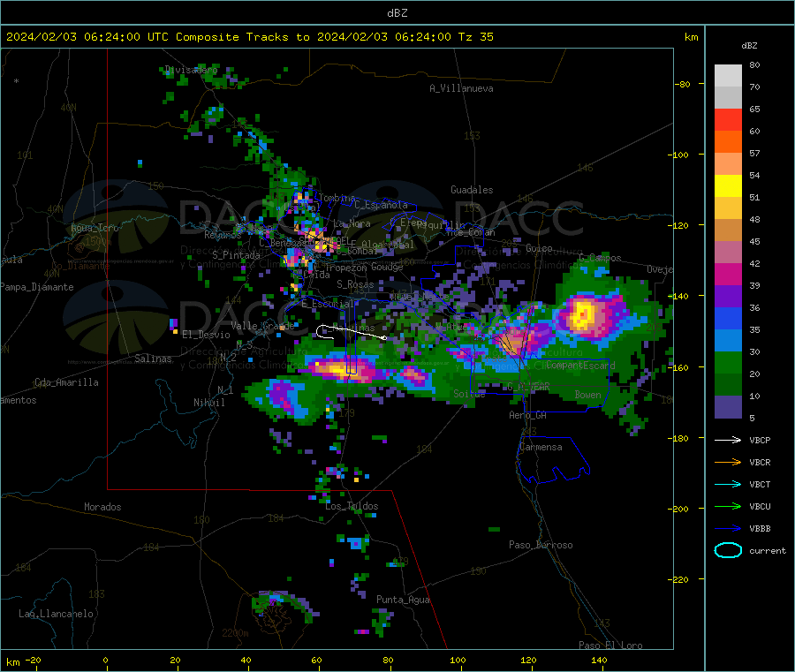Click the magenta swatch in dBZ legend
Viewport: 795px width, 672px height.
(728, 274)
